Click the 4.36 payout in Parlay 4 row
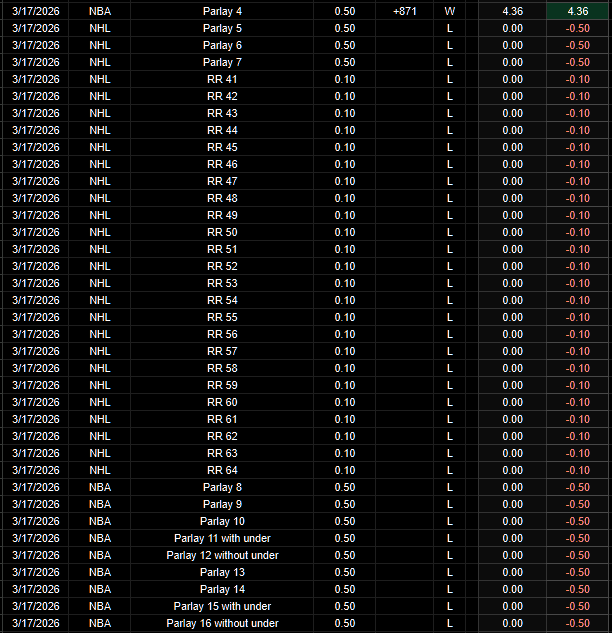This screenshot has width=612, height=633. coord(512,11)
